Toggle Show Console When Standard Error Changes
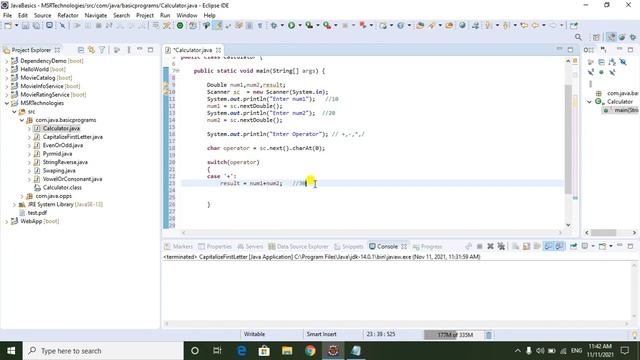Screen dimensions: 640x360 tap(559, 246)
